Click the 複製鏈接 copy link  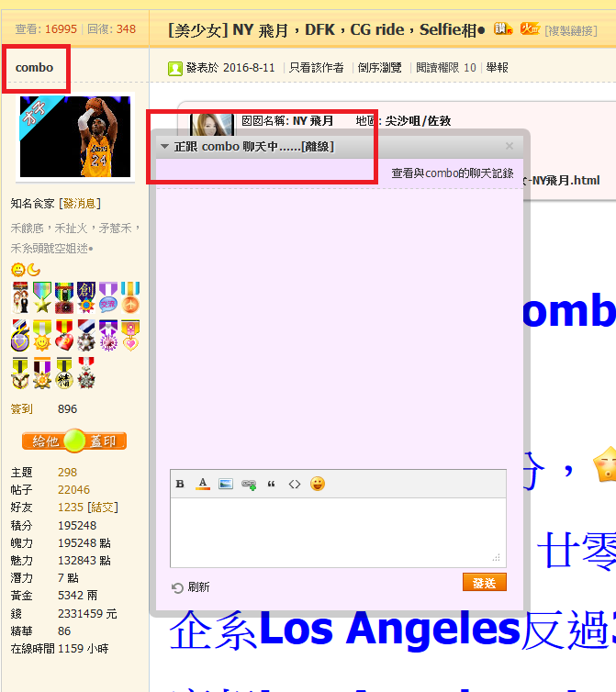click(x=570, y=31)
